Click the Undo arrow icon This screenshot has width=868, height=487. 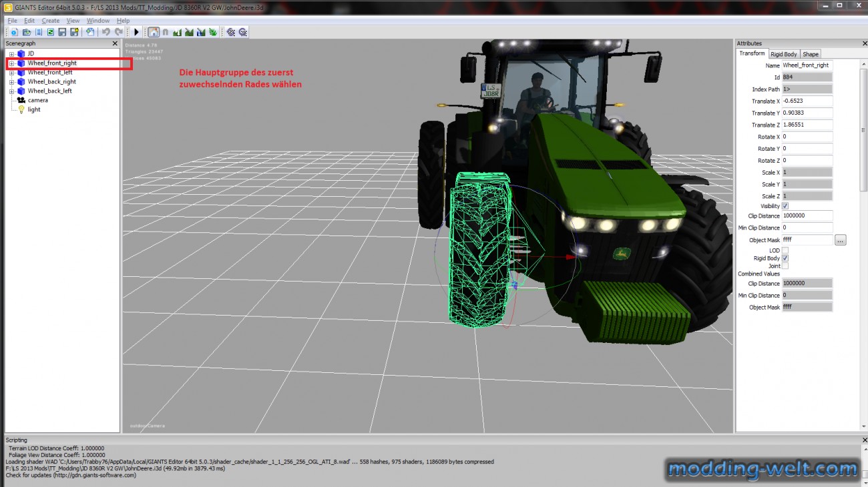(x=106, y=32)
